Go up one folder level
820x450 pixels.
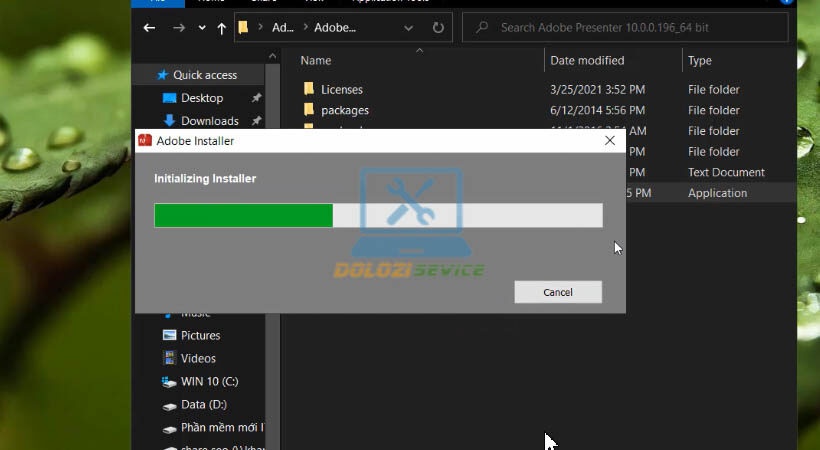tap(222, 28)
